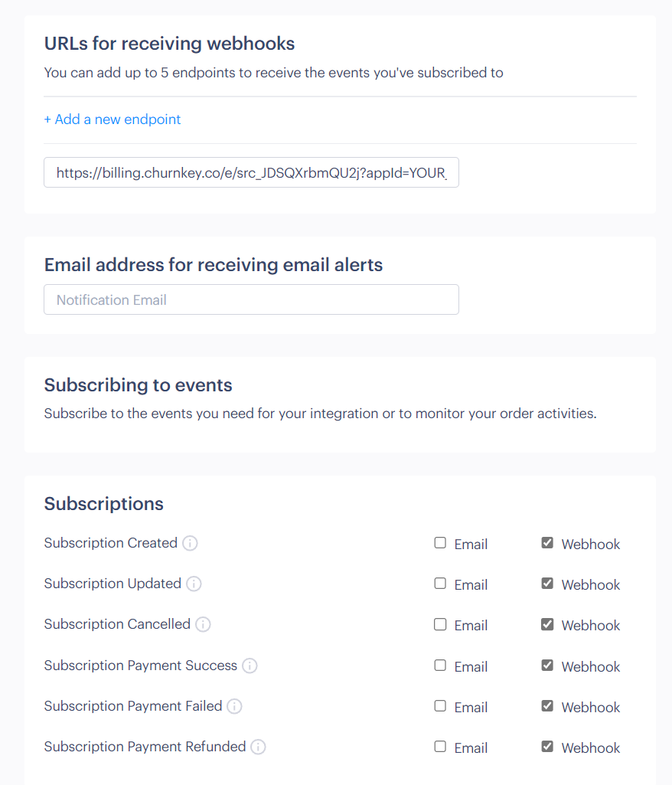The width and height of the screenshot is (672, 785).
Task: Click the info icon beside Subscription Created
Action: coord(190,543)
